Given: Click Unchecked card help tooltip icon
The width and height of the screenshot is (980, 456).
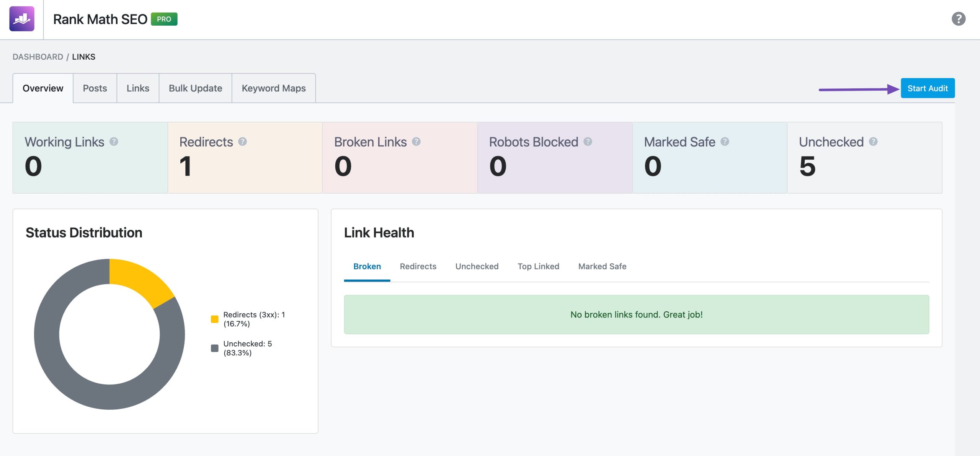Looking at the screenshot, I should pyautogui.click(x=873, y=142).
